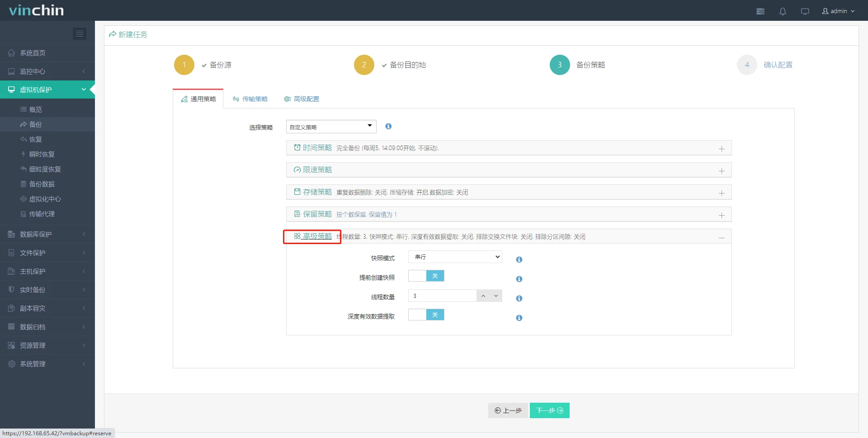Click the vinchin logo

(x=37, y=10)
